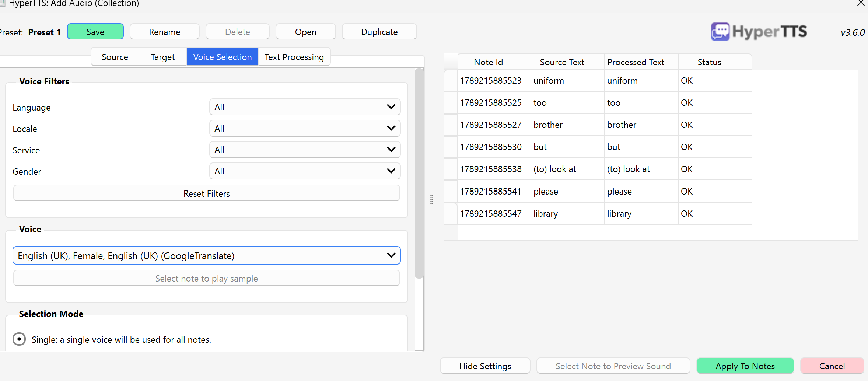Open a saved preset
Image resolution: width=868 pixels, height=381 pixels.
pos(306,32)
